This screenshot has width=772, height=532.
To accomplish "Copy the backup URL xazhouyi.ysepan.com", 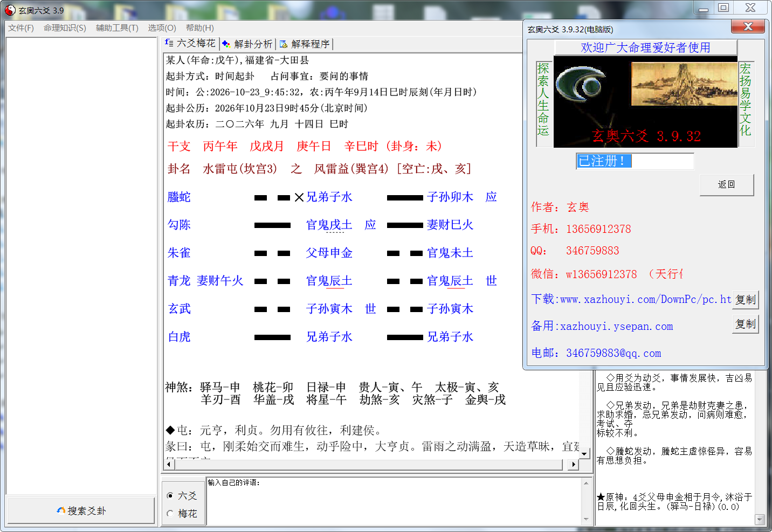I will coord(745,324).
